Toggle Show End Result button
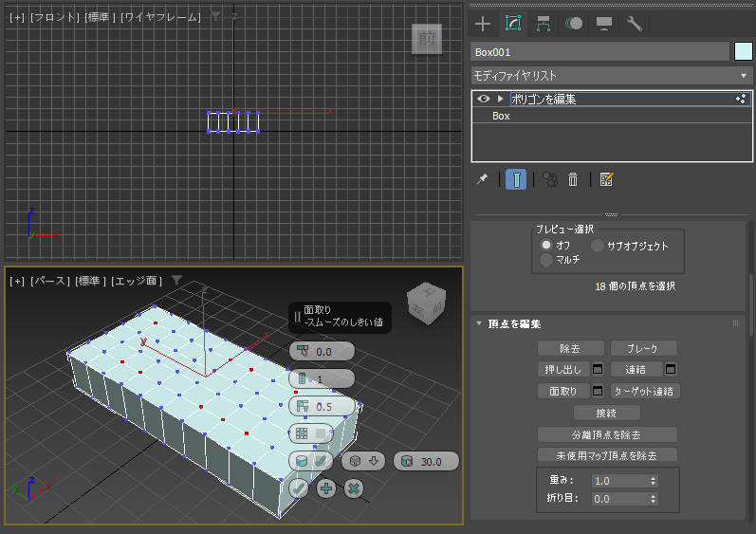 click(x=516, y=179)
